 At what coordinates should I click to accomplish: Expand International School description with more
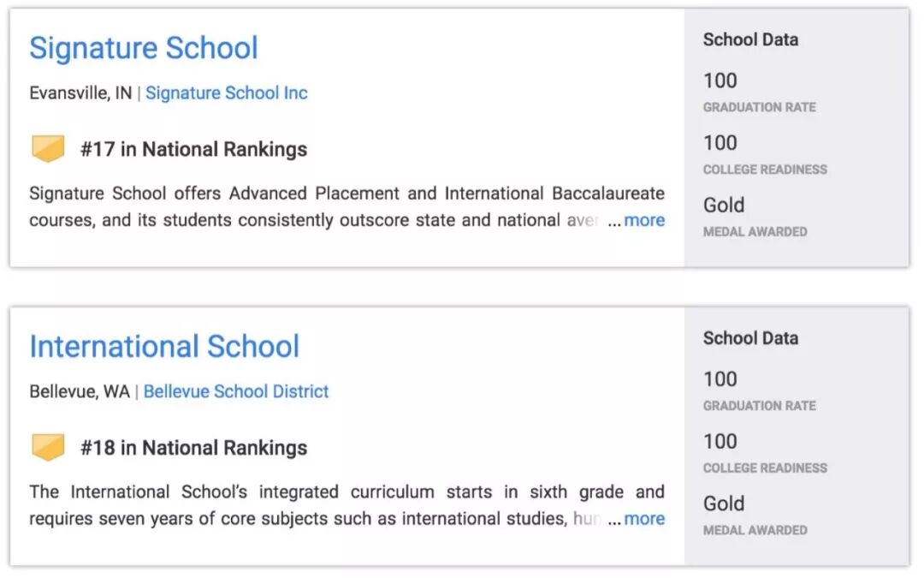[x=643, y=518]
